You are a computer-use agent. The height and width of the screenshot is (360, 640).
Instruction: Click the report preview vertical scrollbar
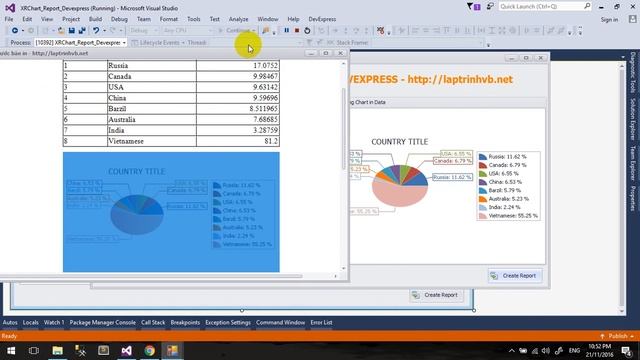click(x=344, y=129)
